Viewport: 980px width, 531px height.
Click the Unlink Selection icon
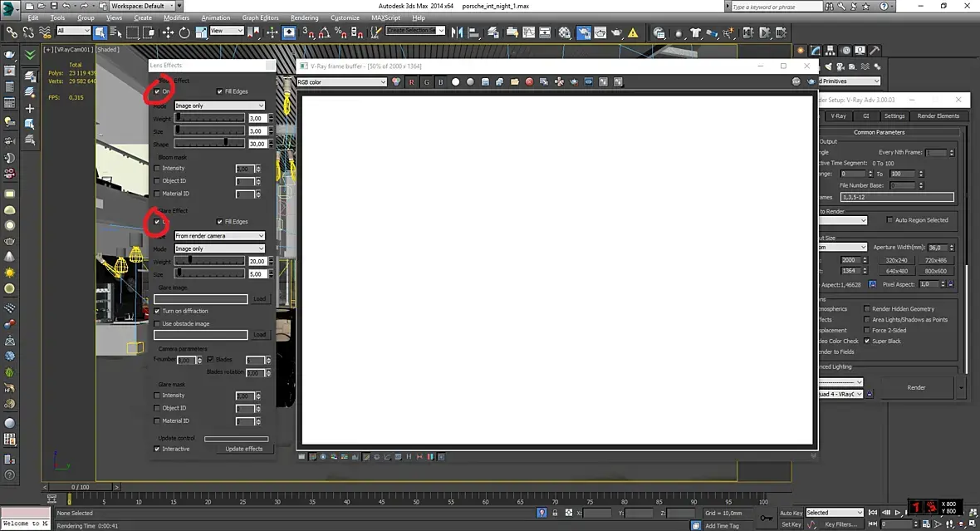click(28, 32)
